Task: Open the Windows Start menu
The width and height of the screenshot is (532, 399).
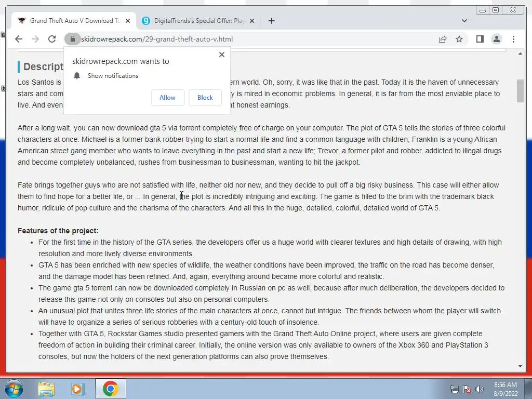Action: click(x=14, y=389)
